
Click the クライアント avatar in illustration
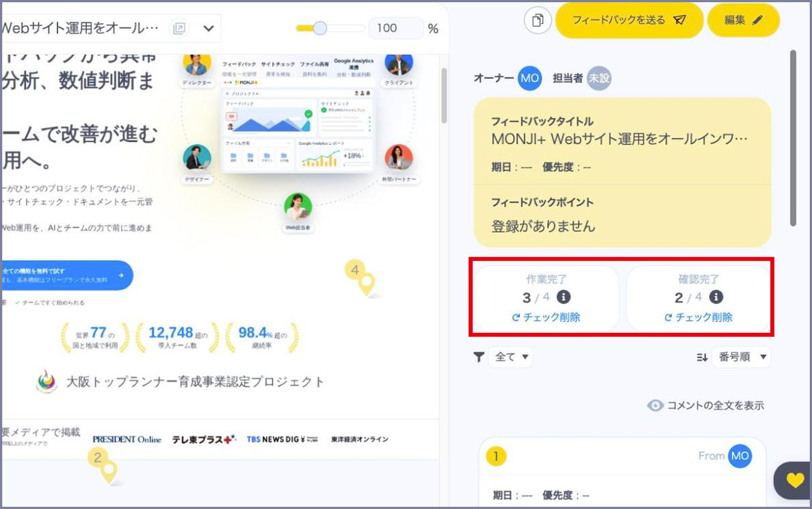tap(399, 63)
